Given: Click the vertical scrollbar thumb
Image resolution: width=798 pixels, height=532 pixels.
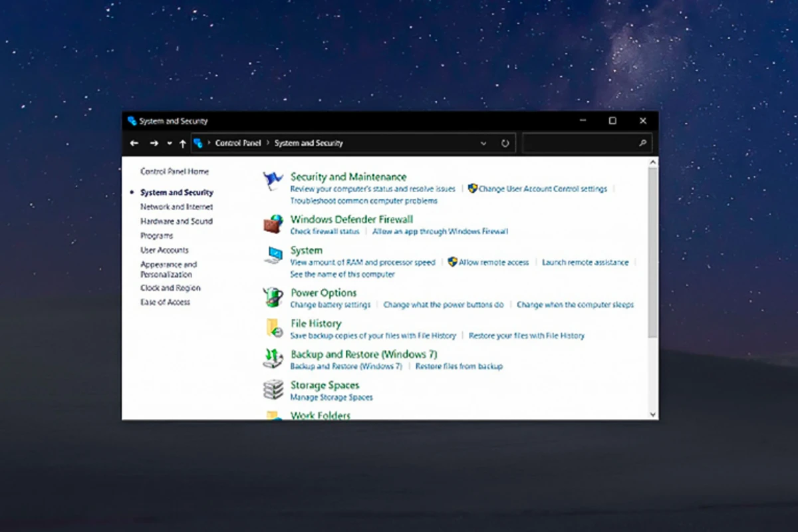Looking at the screenshot, I should 652,251.
